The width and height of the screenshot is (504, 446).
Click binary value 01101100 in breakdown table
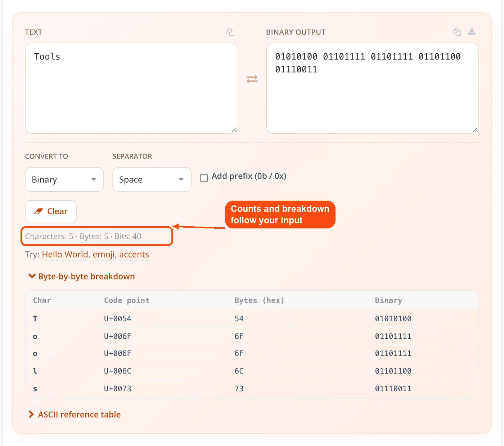[x=393, y=371]
